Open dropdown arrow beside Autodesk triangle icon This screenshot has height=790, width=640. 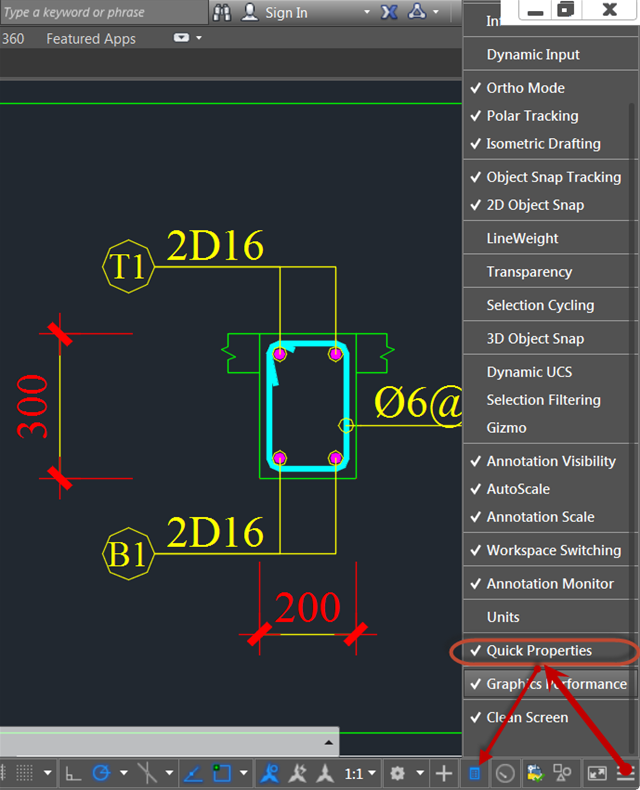436,12
